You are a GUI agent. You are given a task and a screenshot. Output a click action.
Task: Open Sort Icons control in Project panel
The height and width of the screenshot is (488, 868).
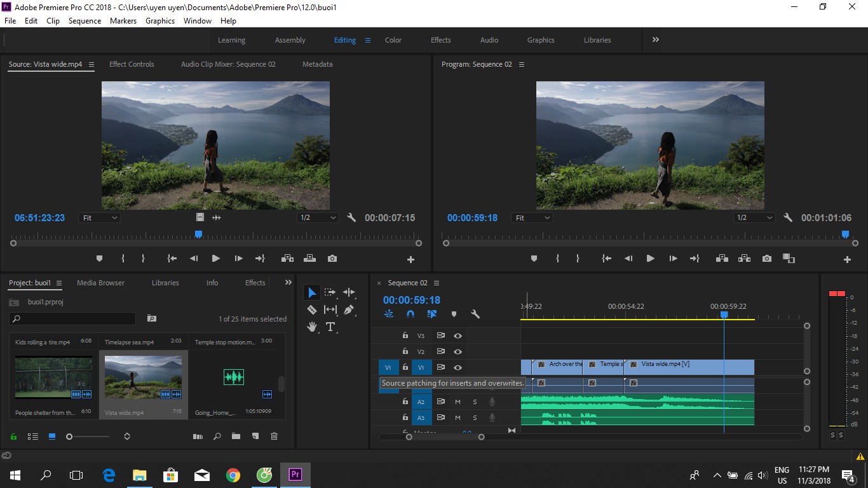(127, 437)
